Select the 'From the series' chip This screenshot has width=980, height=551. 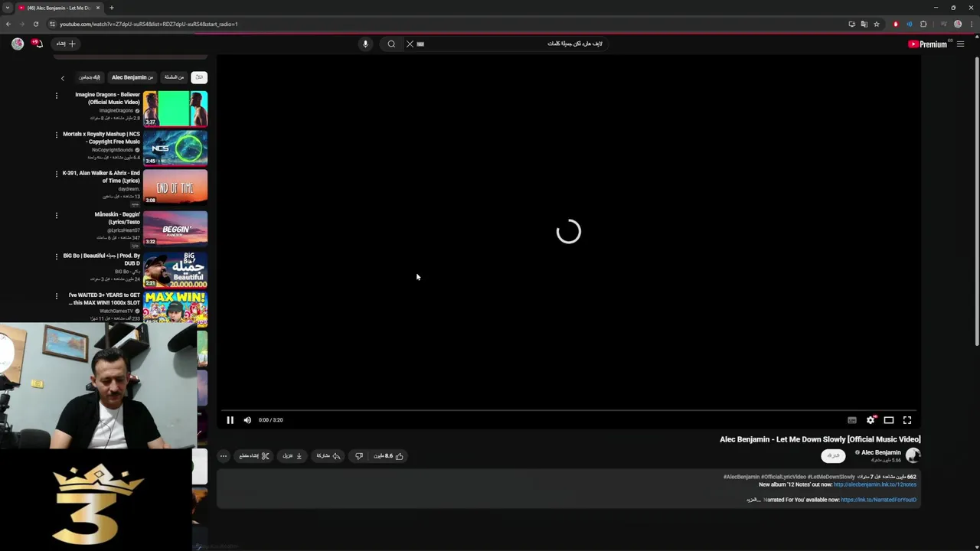[x=175, y=77]
